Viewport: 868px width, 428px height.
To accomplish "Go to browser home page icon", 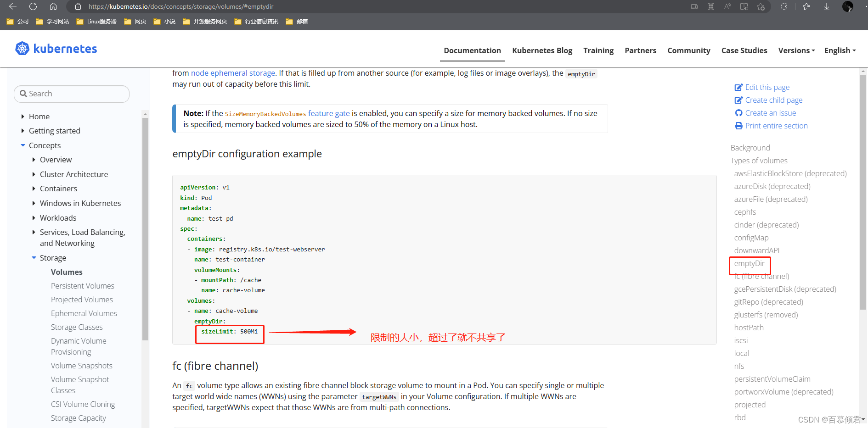I will pyautogui.click(x=53, y=6).
